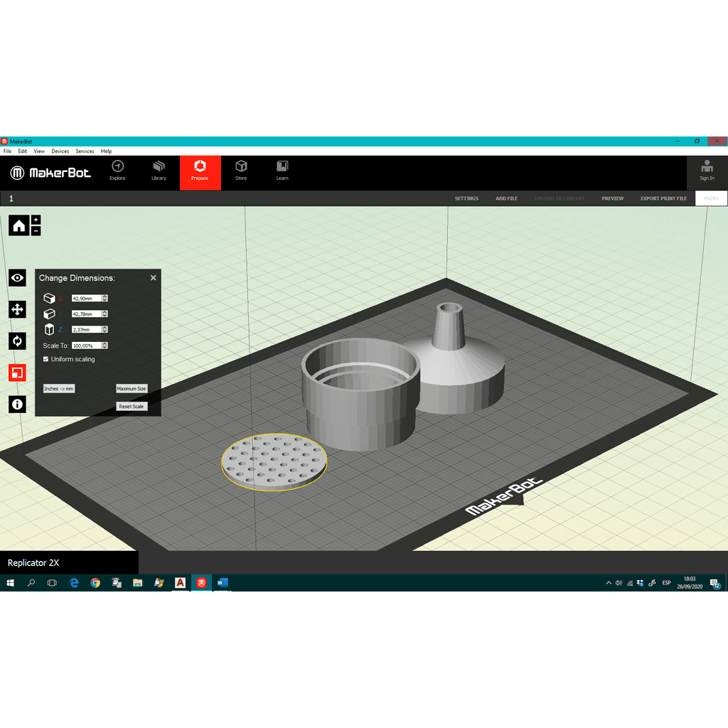Select the perforated disc model

coord(274,462)
